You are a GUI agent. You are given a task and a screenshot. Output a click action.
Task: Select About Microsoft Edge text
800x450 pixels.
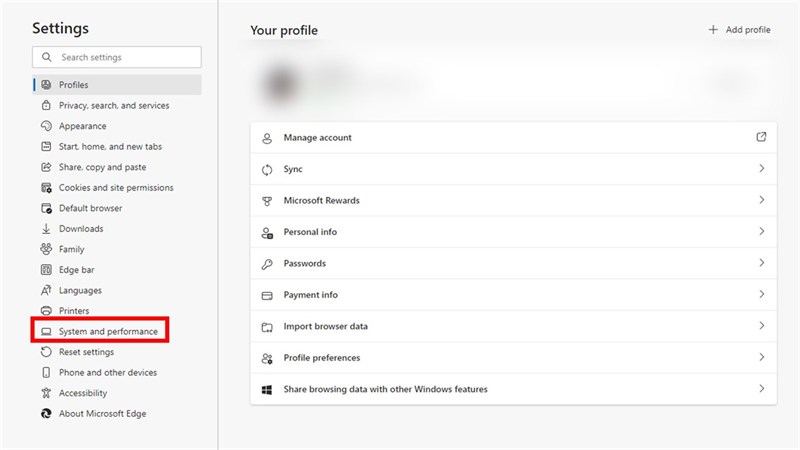pos(102,414)
